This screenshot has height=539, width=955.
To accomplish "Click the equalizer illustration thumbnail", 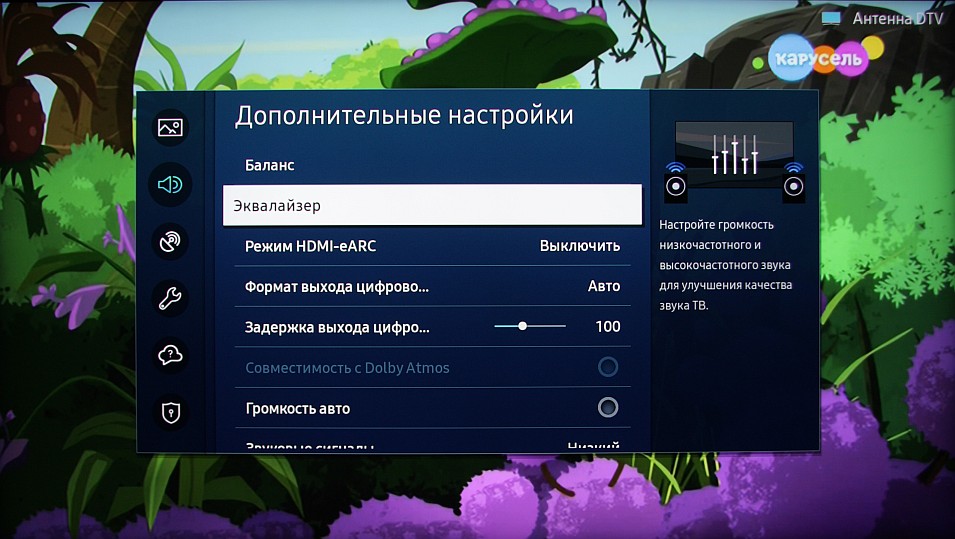I will pos(734,163).
